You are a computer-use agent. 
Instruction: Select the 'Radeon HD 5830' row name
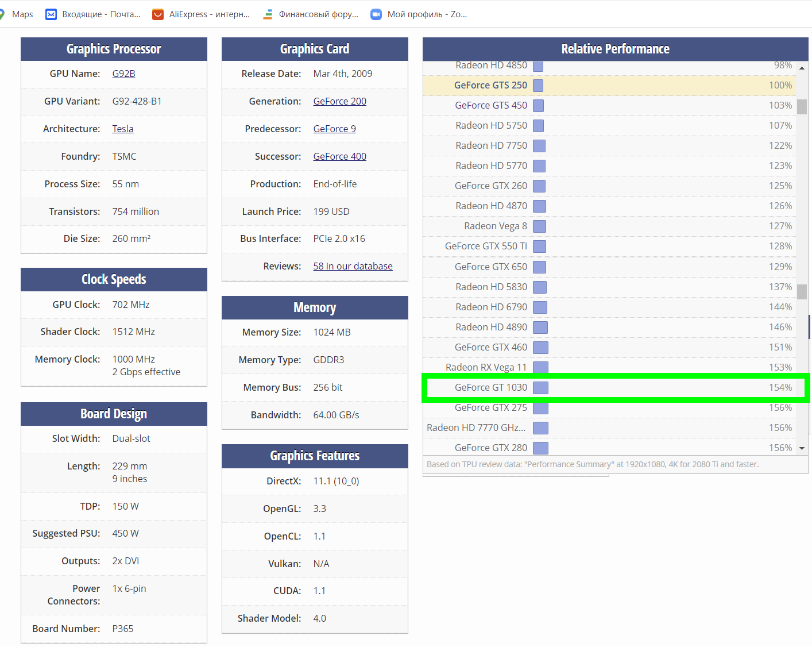pos(491,287)
